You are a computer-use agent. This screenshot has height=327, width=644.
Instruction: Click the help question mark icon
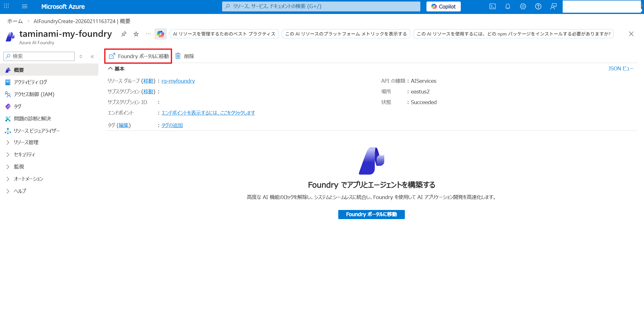tap(538, 7)
